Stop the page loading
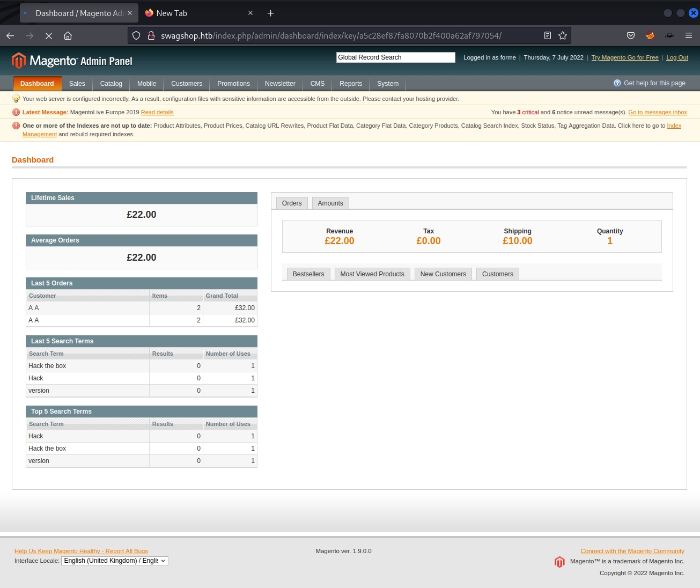 point(48,35)
